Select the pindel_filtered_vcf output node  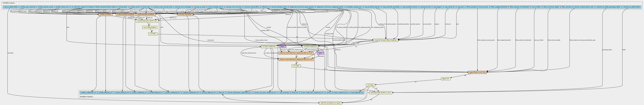coord(156,93)
